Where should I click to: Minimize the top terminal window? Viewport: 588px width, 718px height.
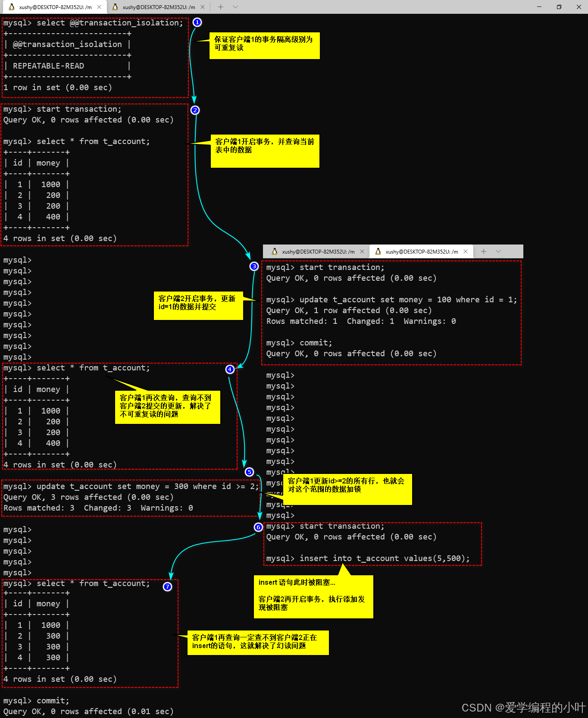click(539, 7)
